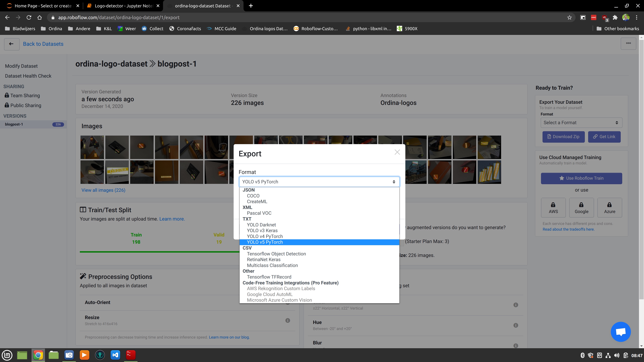Click the page vertical scrollbar
The width and height of the screenshot is (644, 362).
tap(641, 170)
